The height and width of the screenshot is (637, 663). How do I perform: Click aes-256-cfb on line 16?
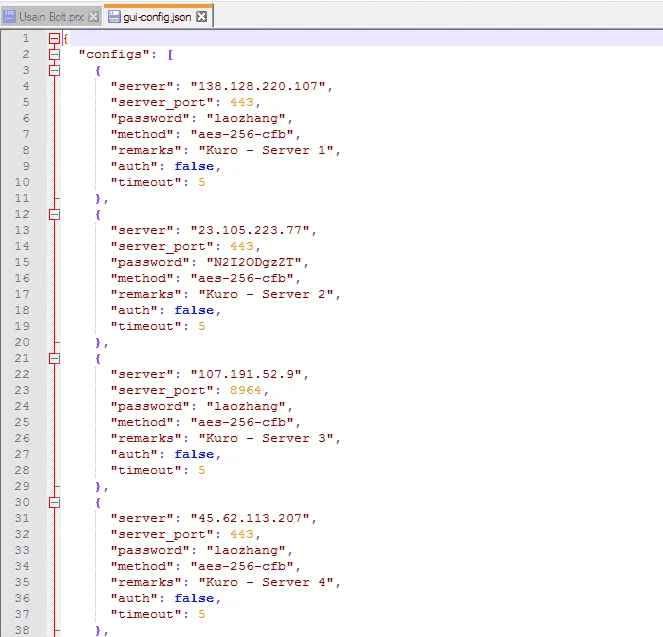pyautogui.click(x=242, y=279)
